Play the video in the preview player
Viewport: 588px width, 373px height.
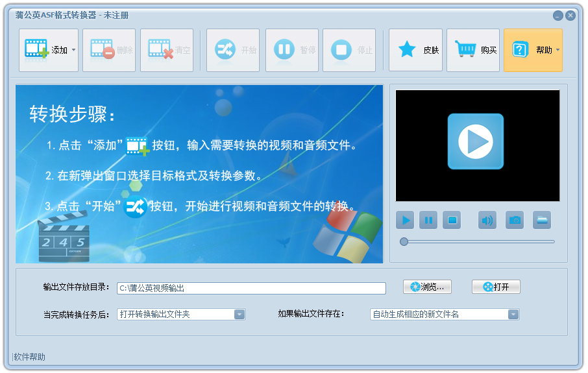(x=406, y=221)
